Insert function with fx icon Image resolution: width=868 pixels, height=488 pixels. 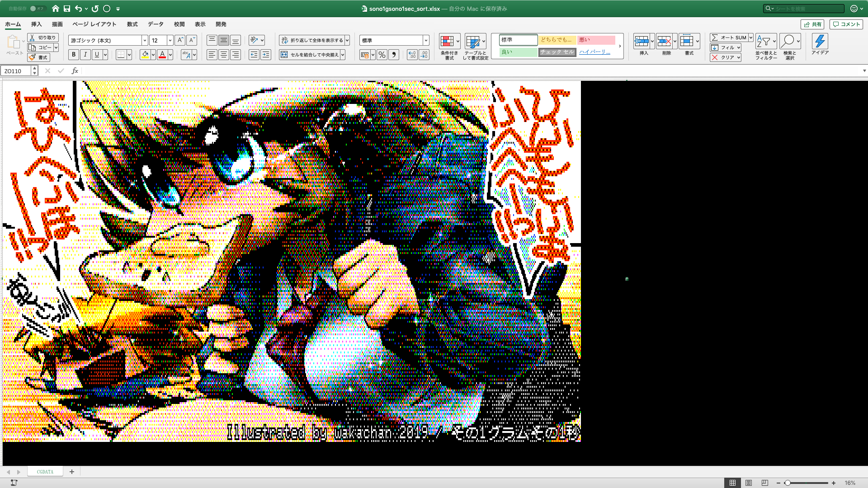click(x=75, y=71)
